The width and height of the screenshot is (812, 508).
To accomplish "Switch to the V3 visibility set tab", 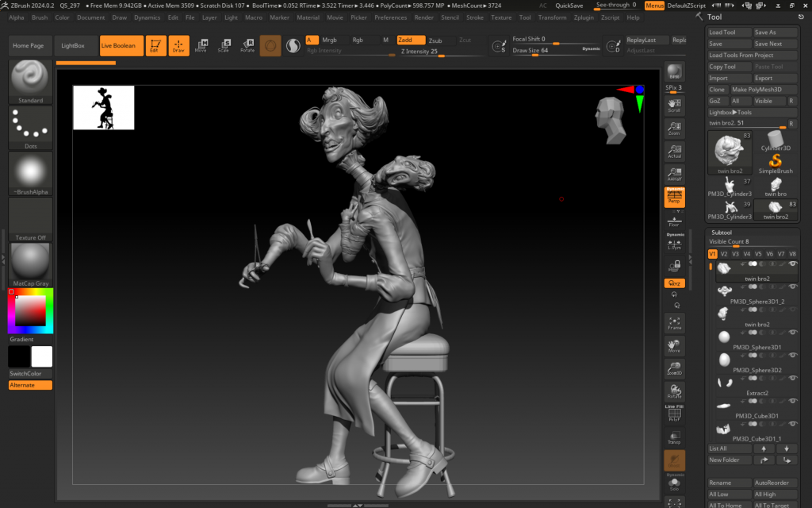I will pyautogui.click(x=735, y=254).
